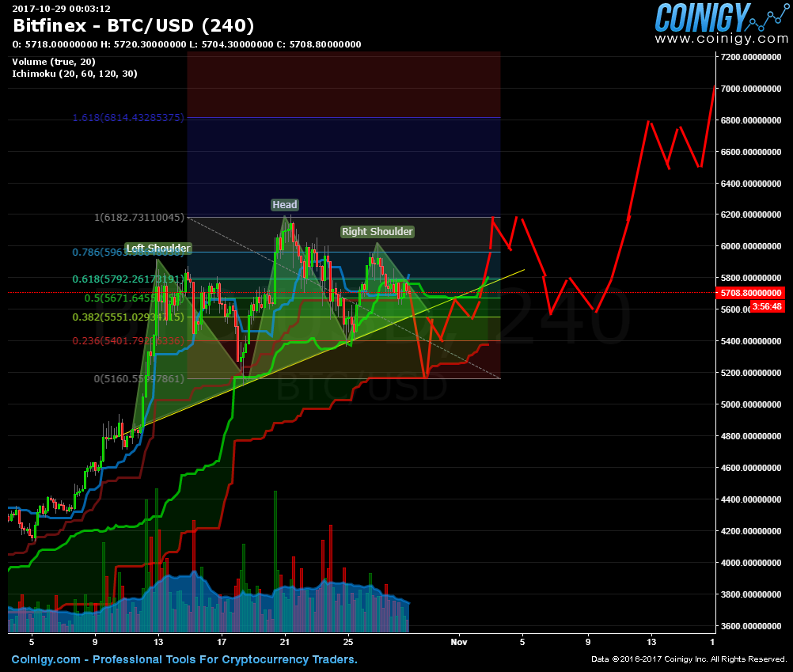The height and width of the screenshot is (672, 793).
Task: Open the Coinigy.com footer tagline link
Action: [184, 659]
